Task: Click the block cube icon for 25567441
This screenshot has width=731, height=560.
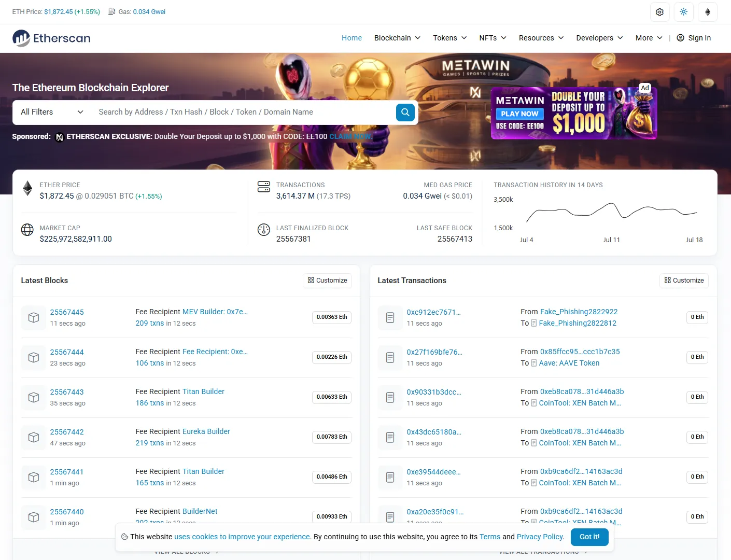Action: pos(34,477)
